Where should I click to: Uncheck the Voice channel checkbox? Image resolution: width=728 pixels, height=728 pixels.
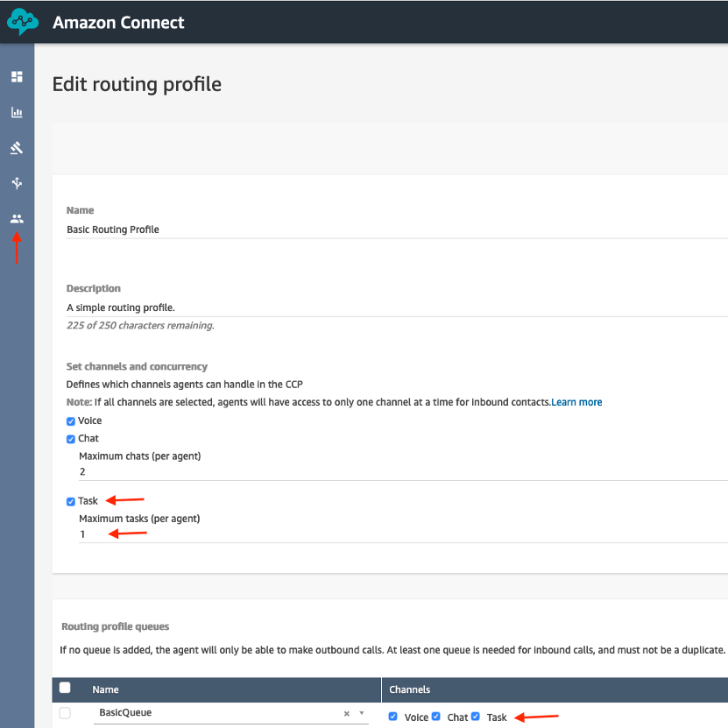(70, 421)
